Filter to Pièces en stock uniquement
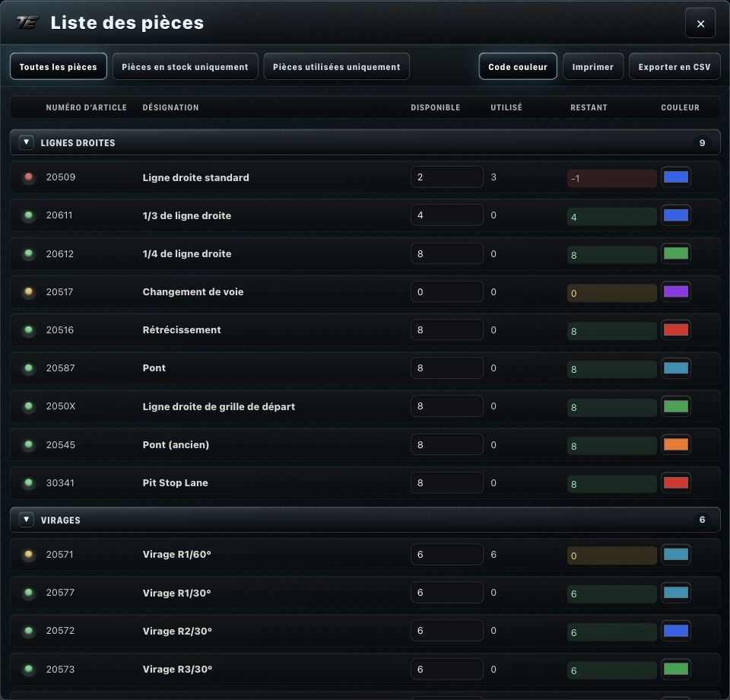 [186, 67]
